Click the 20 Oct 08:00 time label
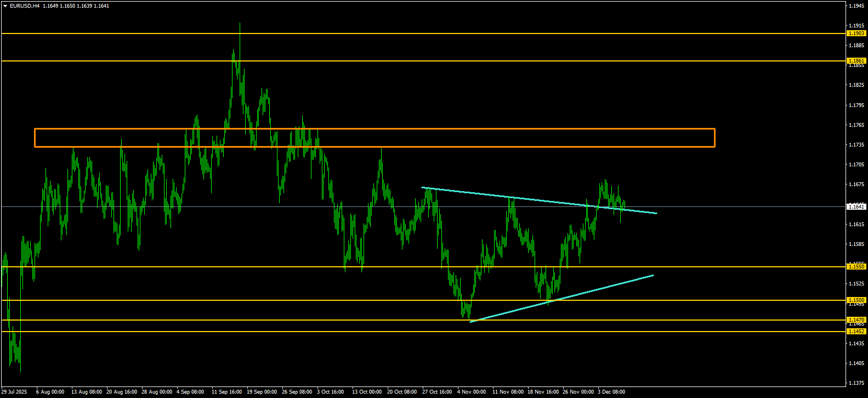The image size is (868, 398). [402, 392]
